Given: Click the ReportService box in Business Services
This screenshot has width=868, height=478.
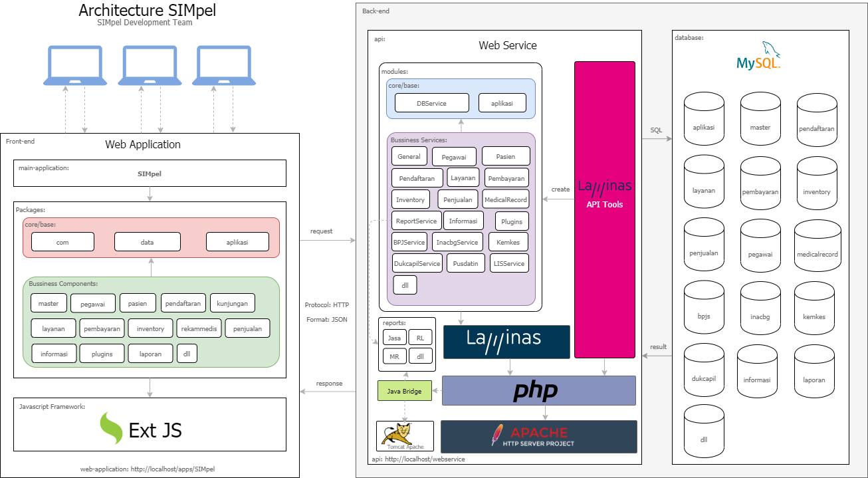Looking at the screenshot, I should 416,221.
